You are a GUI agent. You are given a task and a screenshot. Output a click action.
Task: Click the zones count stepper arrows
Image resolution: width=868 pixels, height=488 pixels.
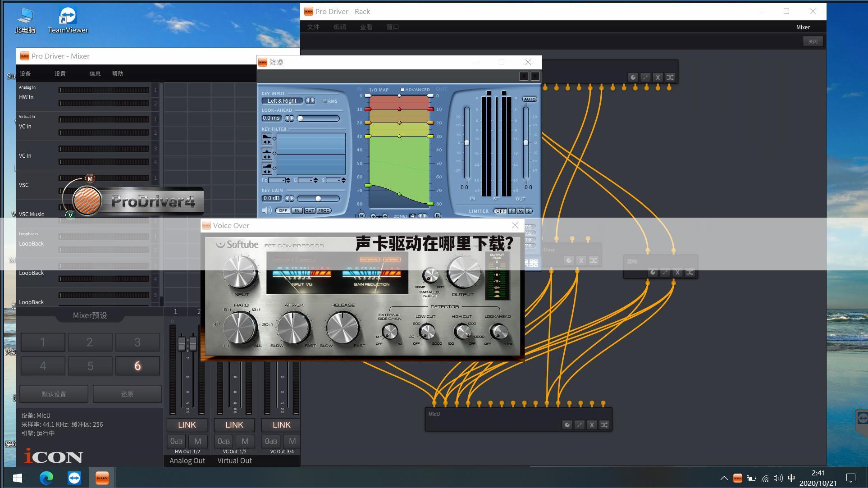pos(422,216)
